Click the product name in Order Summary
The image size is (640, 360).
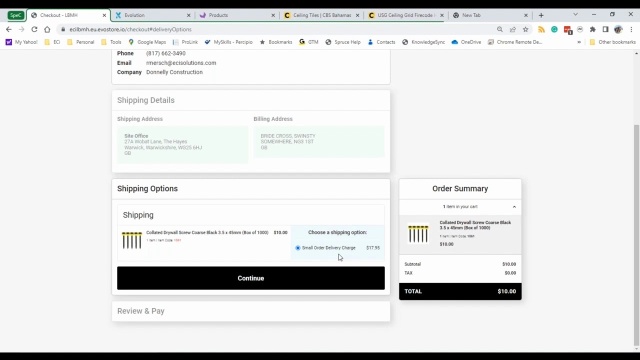click(x=475, y=225)
